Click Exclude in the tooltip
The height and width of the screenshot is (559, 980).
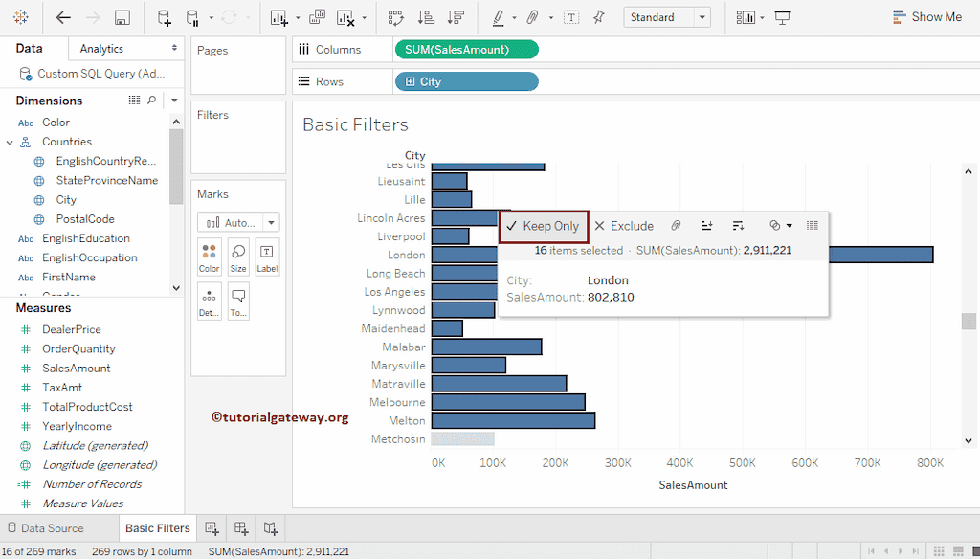[x=624, y=226]
